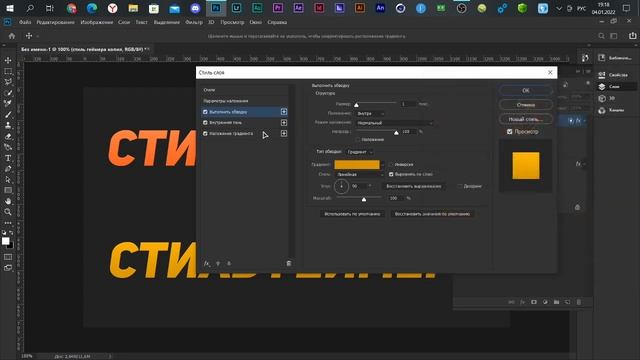
Task: Open the Windows taskbar hidden icons chevron
Action: tap(559, 9)
